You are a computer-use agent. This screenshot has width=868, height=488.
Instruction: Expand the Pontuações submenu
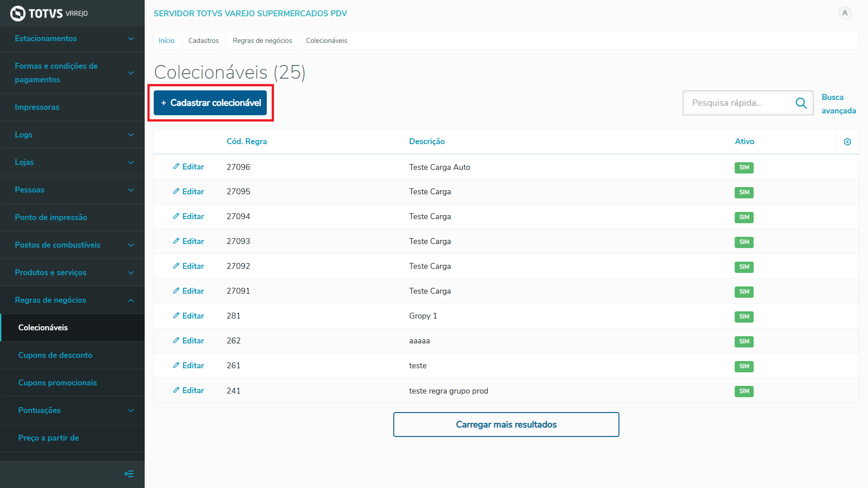pos(131,411)
